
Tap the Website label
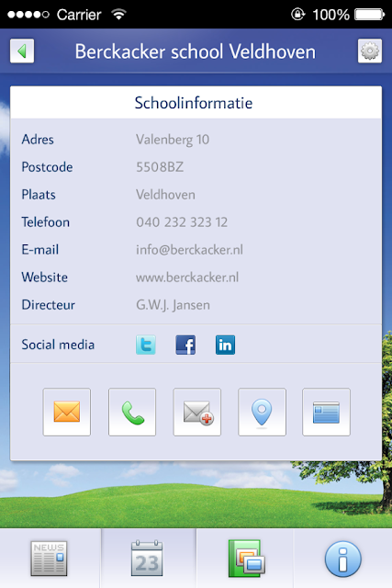click(45, 277)
